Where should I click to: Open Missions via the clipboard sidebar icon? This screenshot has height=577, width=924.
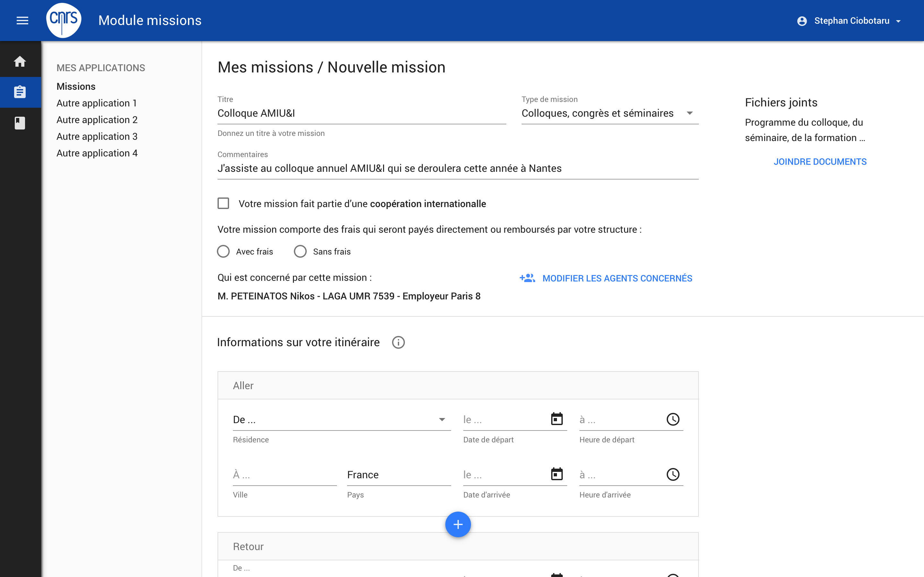(20, 92)
